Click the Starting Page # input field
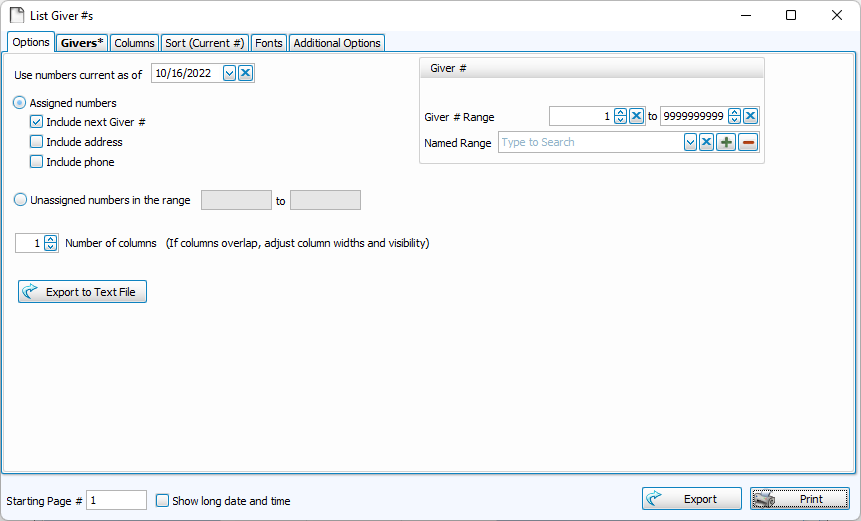 point(116,500)
